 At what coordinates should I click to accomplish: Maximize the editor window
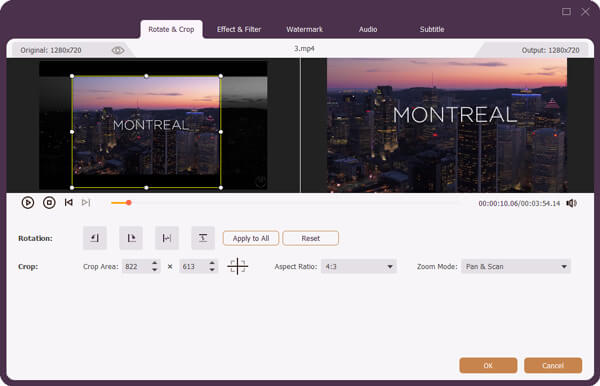(566, 12)
